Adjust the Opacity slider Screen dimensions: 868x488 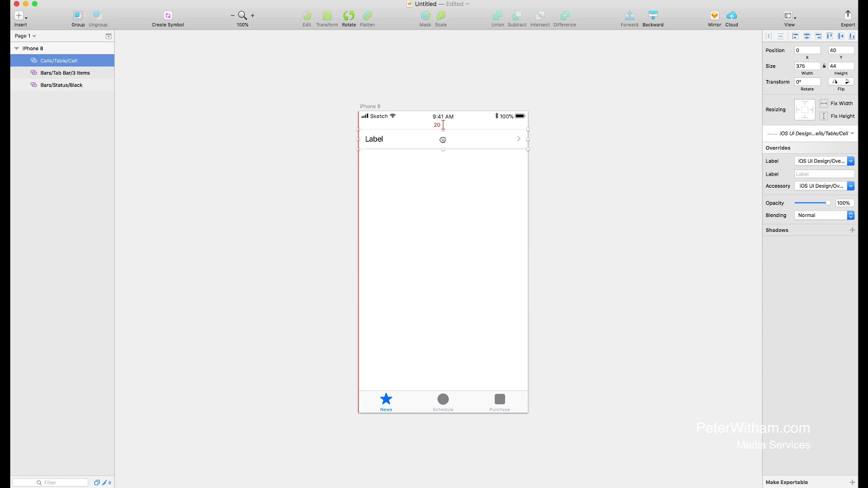click(813, 203)
